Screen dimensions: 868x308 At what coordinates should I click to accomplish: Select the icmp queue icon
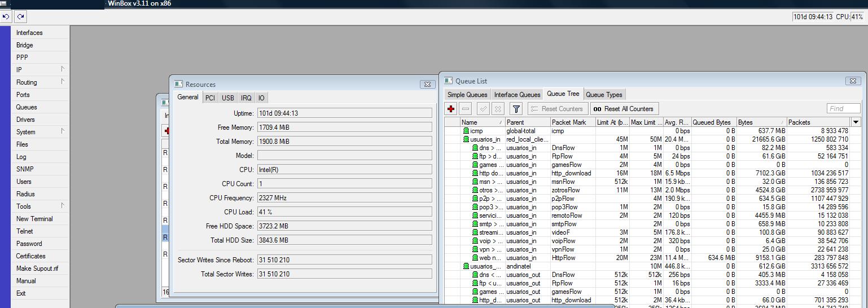pos(466,131)
